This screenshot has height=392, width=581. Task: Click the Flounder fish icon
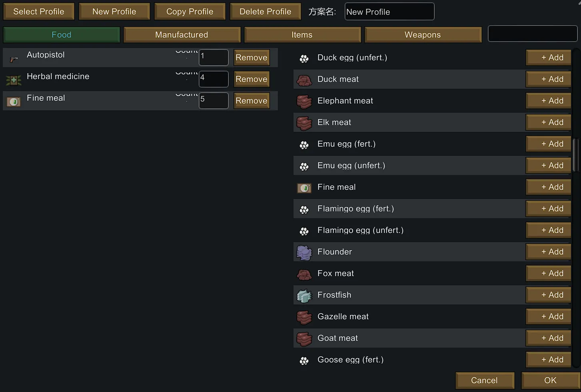click(304, 253)
